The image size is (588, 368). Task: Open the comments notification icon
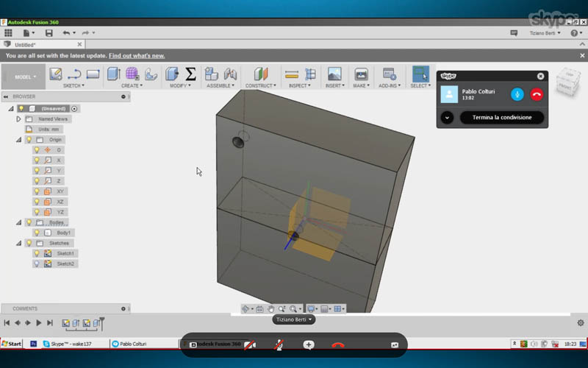(x=514, y=33)
